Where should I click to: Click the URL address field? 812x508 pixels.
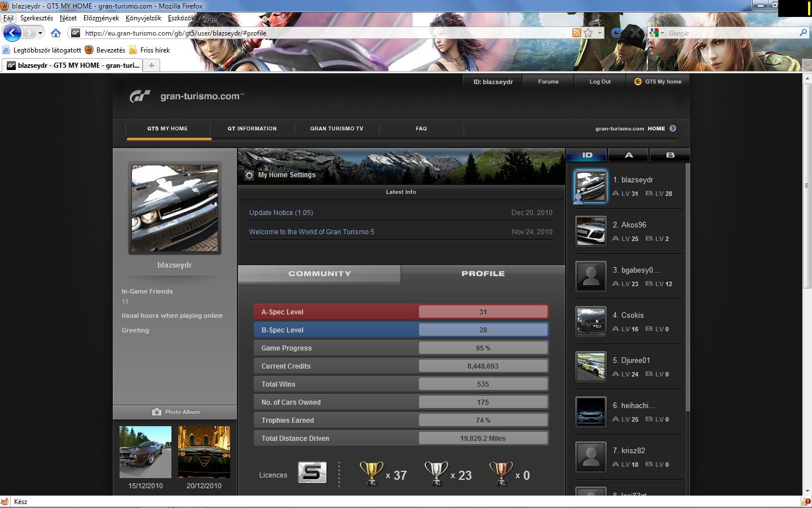[326, 33]
